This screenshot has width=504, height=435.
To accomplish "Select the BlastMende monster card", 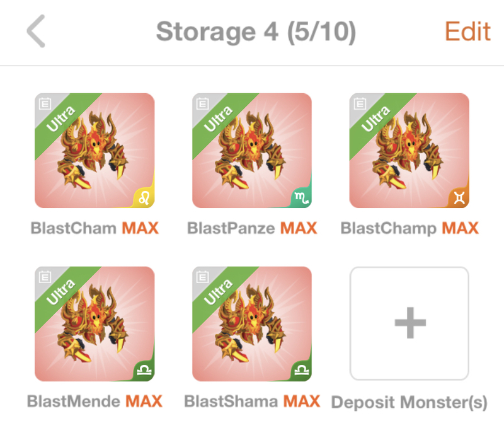I will (94, 323).
